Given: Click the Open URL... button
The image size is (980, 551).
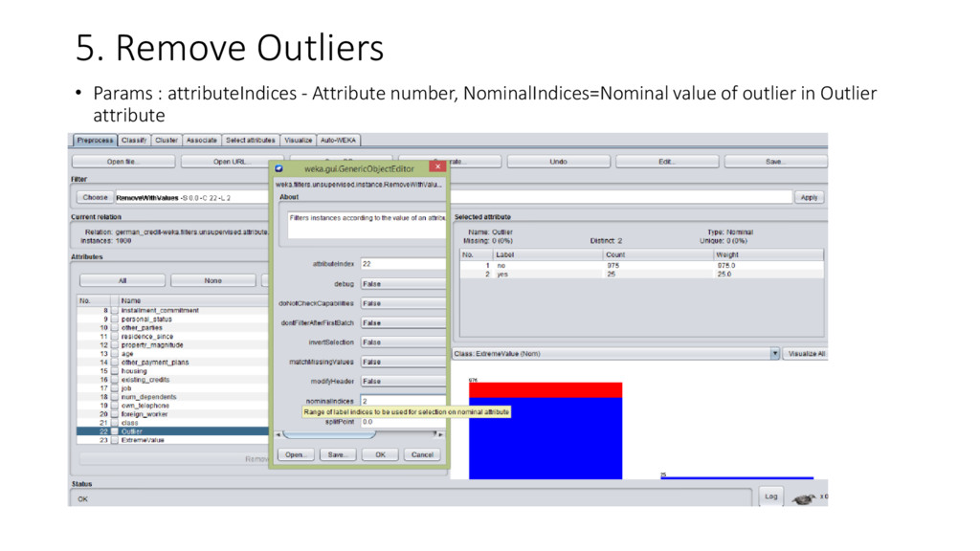Looking at the screenshot, I should (x=232, y=162).
